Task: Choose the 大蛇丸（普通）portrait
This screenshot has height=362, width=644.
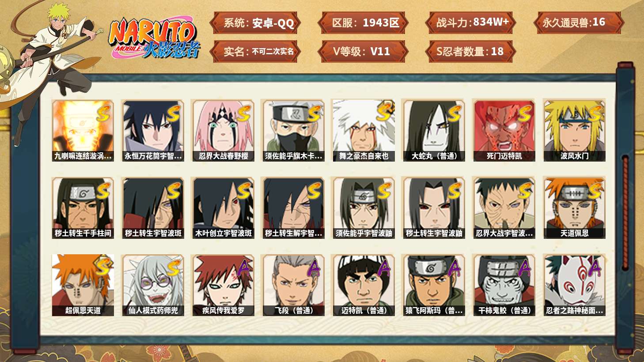Action: point(434,130)
